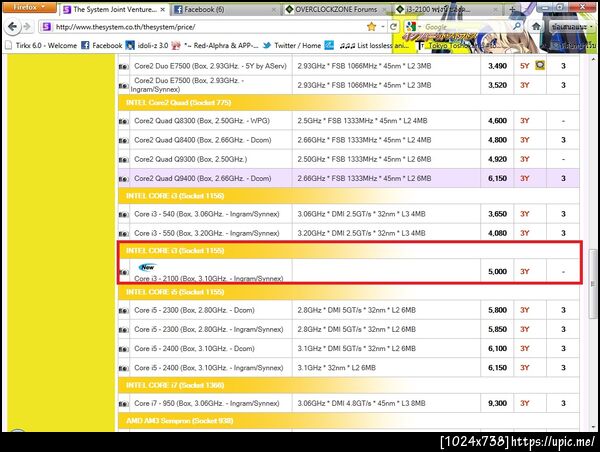The height and width of the screenshot is (452, 600).
Task: Select Core2 Quad Q9400 product name
Action: pos(202,178)
